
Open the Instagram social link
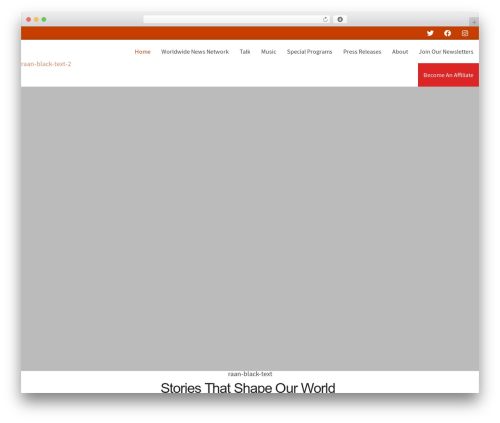(465, 33)
